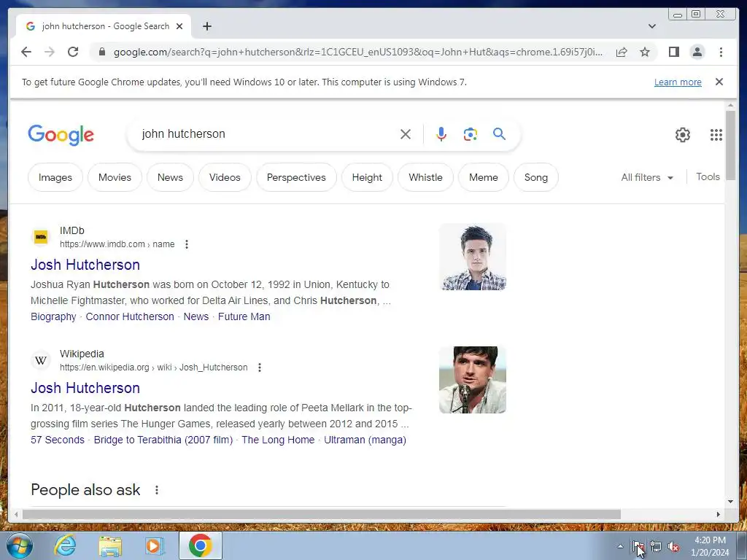Image resolution: width=747 pixels, height=560 pixels.
Task: Click the vertical scrollbar down arrow
Action: (x=730, y=502)
